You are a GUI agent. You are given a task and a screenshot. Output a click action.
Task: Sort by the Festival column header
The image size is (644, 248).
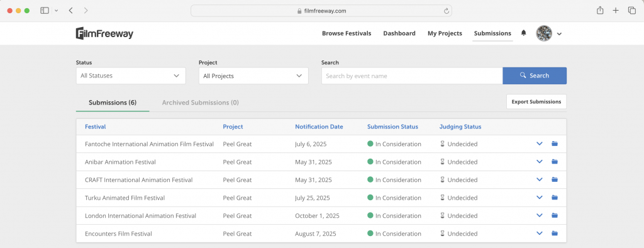tap(96, 127)
